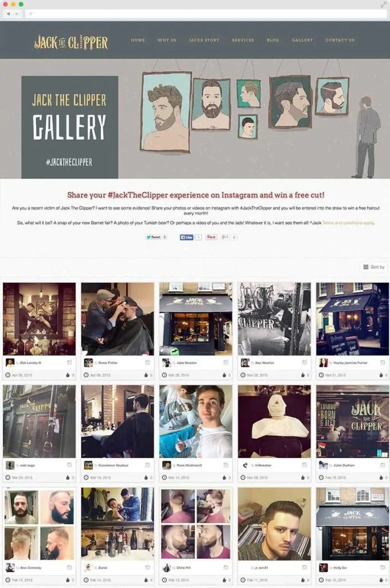Click the thumbs-up icon on Ben Newton's post
This screenshot has height=588, width=390.
(303, 375)
